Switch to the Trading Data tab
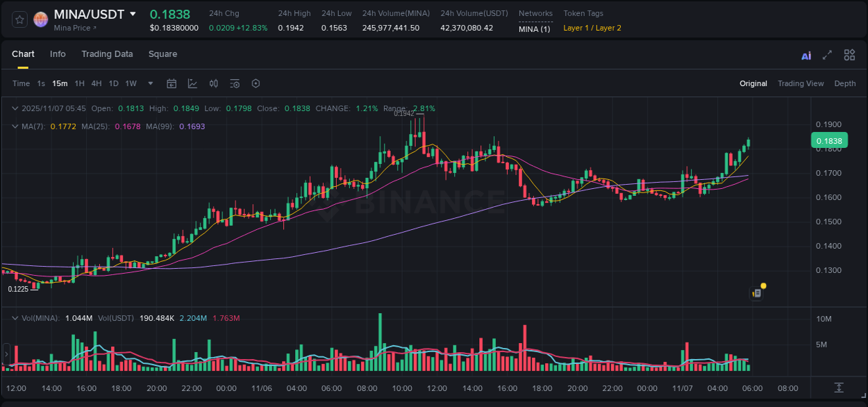This screenshot has height=407, width=868. [x=107, y=54]
